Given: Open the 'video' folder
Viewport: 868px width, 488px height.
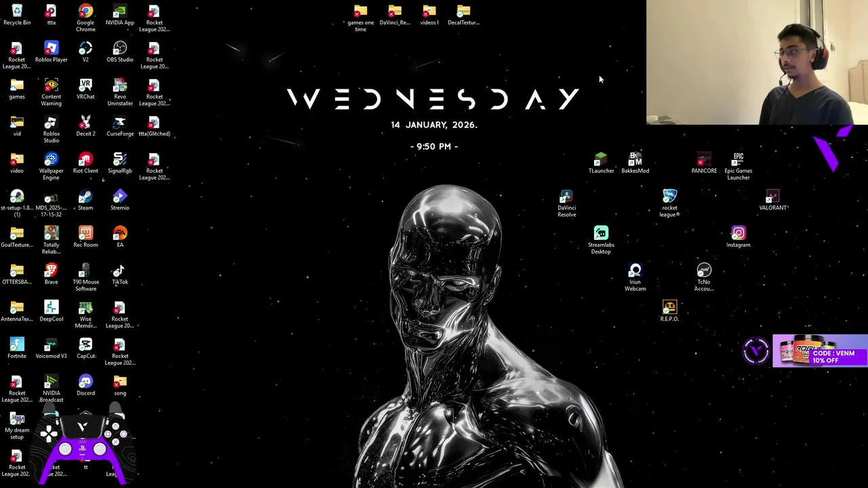Looking at the screenshot, I should 17,163.
